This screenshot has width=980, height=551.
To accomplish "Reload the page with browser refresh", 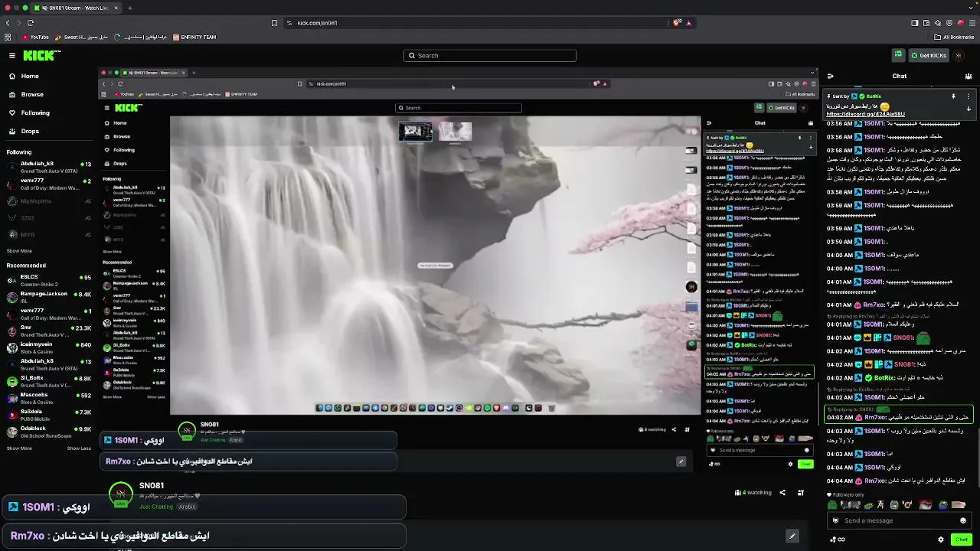I will (31, 23).
